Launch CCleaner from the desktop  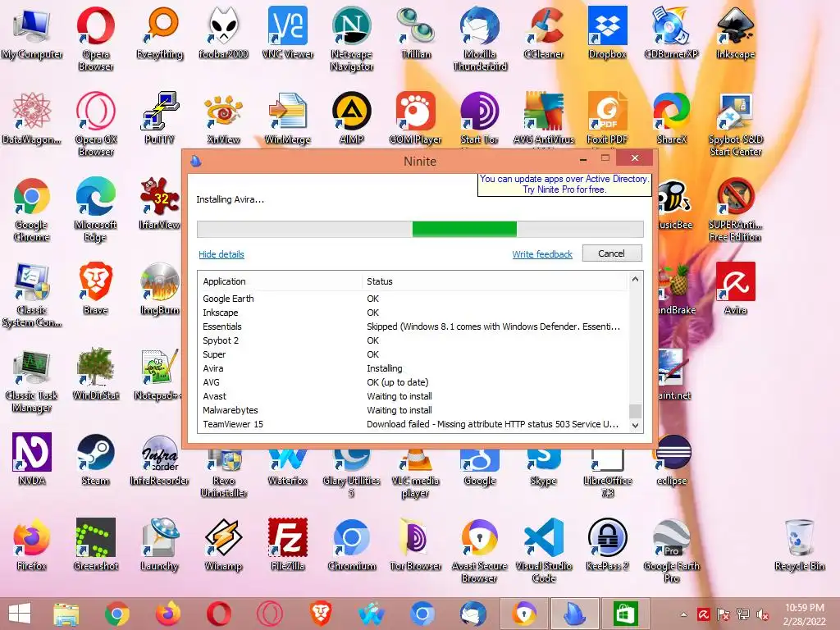[543, 32]
